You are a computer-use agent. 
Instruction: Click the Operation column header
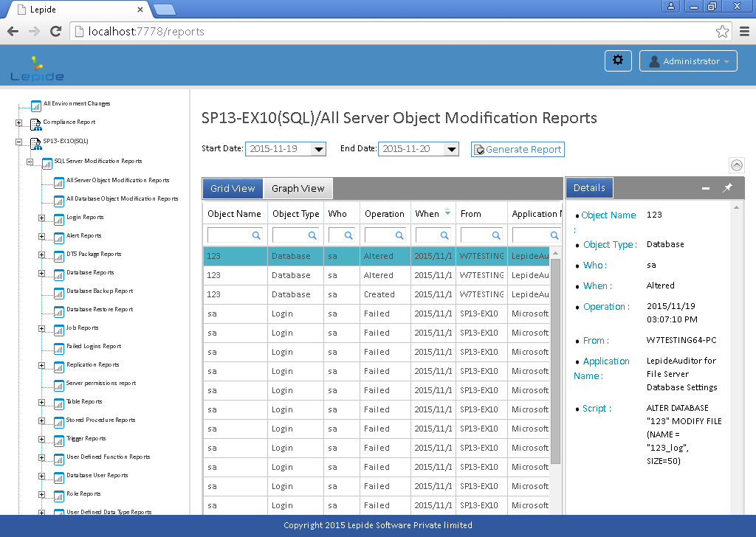click(384, 213)
